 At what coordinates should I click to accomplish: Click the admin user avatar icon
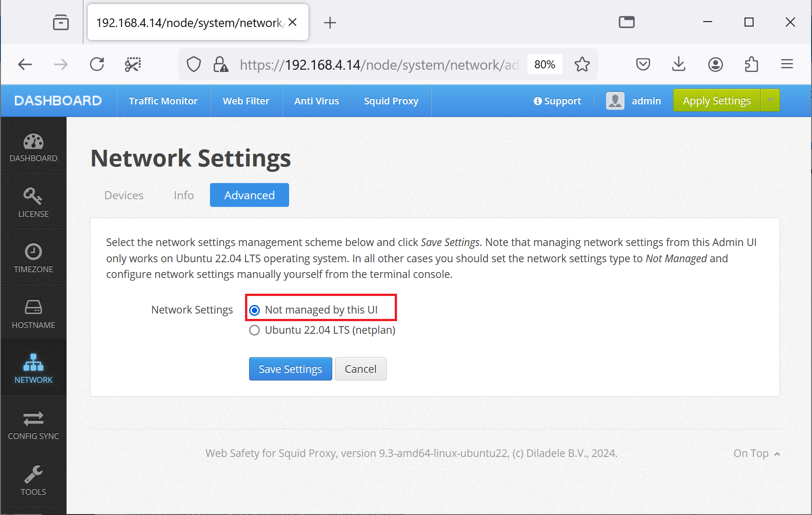click(615, 101)
